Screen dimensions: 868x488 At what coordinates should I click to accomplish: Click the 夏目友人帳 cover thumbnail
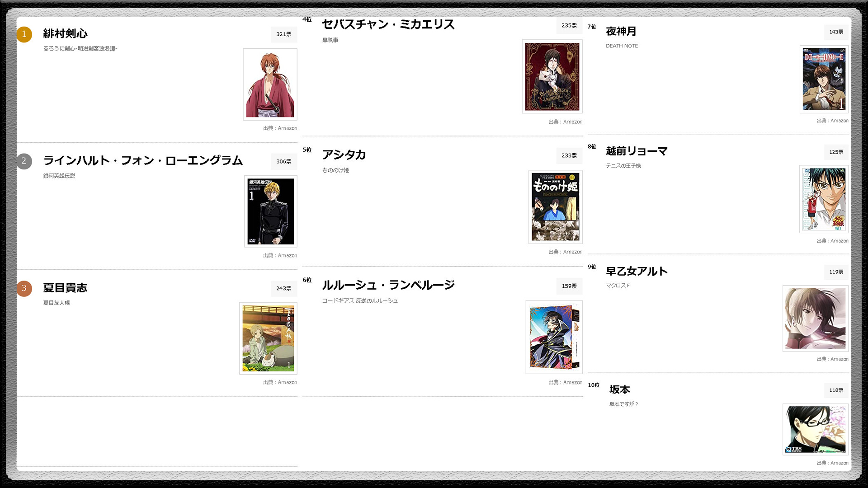pos(268,338)
